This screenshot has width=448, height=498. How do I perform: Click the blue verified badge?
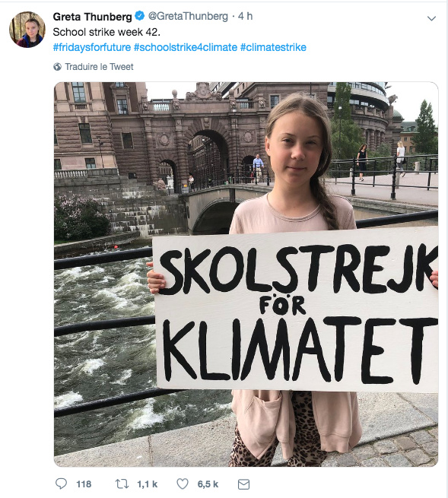tap(139, 15)
